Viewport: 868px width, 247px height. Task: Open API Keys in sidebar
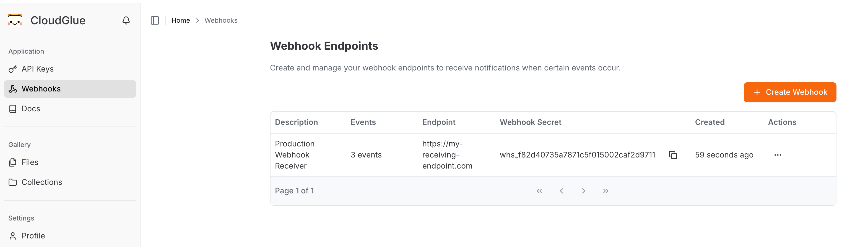[x=70, y=69]
